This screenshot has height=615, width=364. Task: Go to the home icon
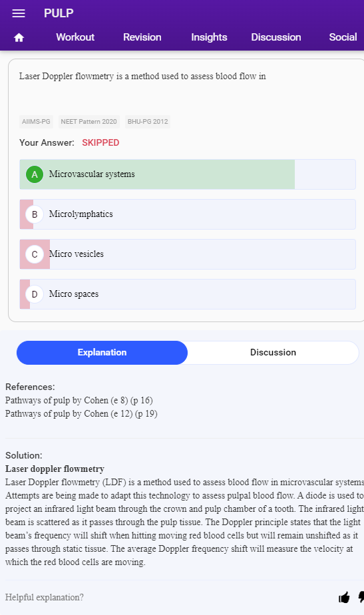tap(19, 38)
